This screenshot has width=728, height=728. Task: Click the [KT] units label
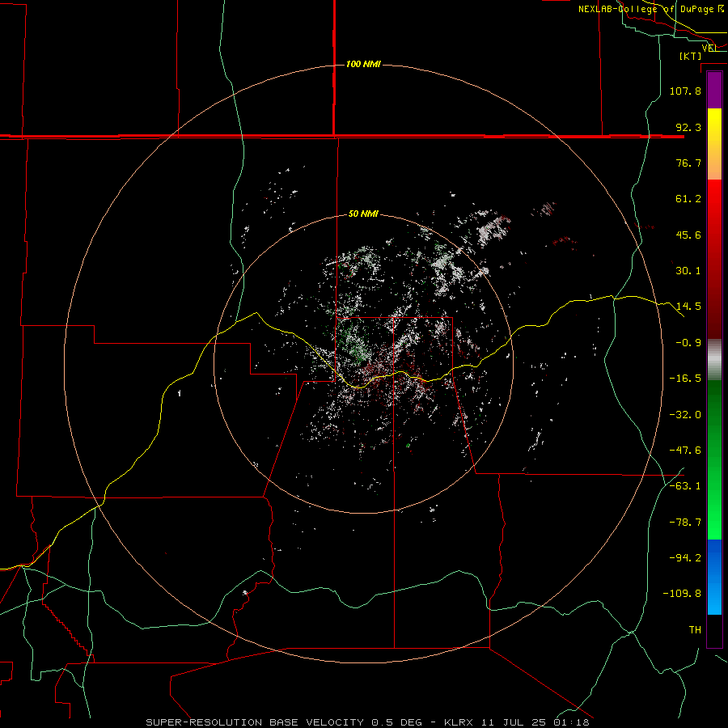[691, 56]
